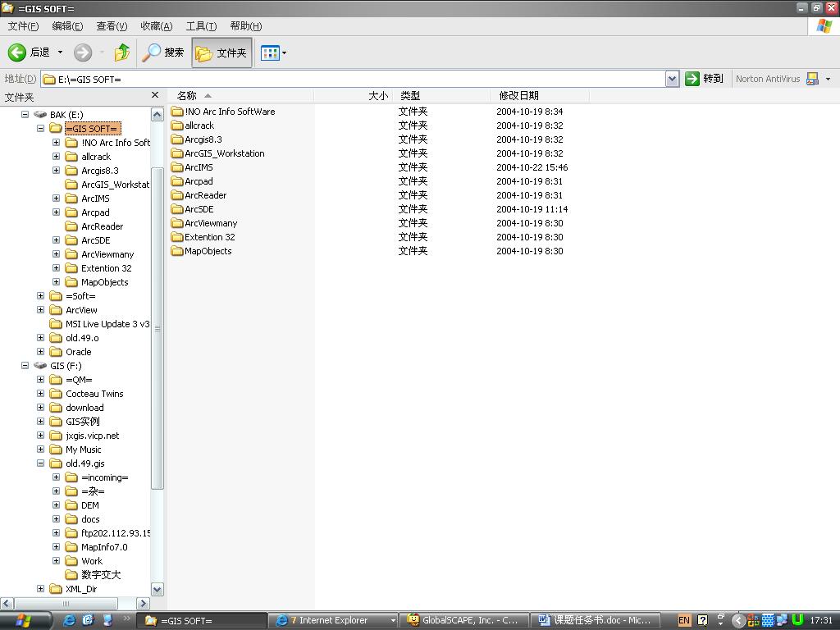
Task: Open the Help (帮助) menu
Action: [x=246, y=26]
